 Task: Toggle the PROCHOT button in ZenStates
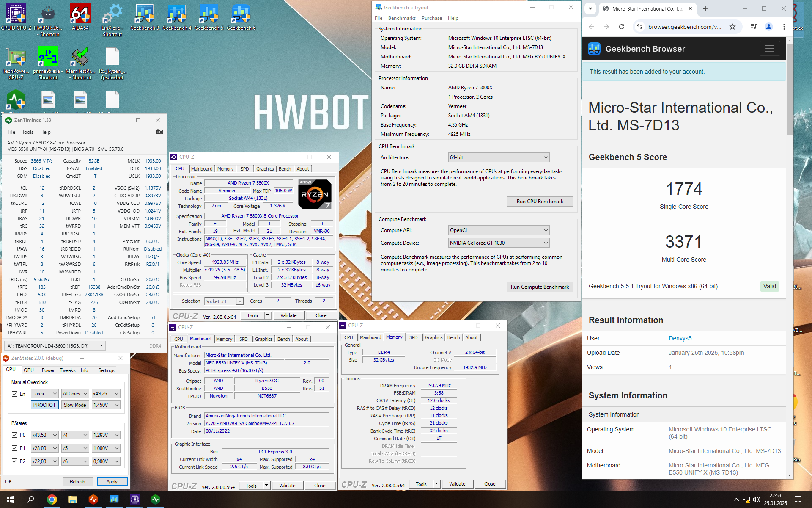pyautogui.click(x=44, y=405)
